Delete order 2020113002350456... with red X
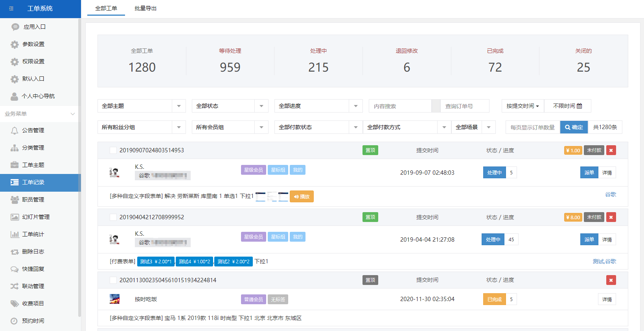Image resolution: width=644 pixels, height=331 pixels. tap(611, 280)
